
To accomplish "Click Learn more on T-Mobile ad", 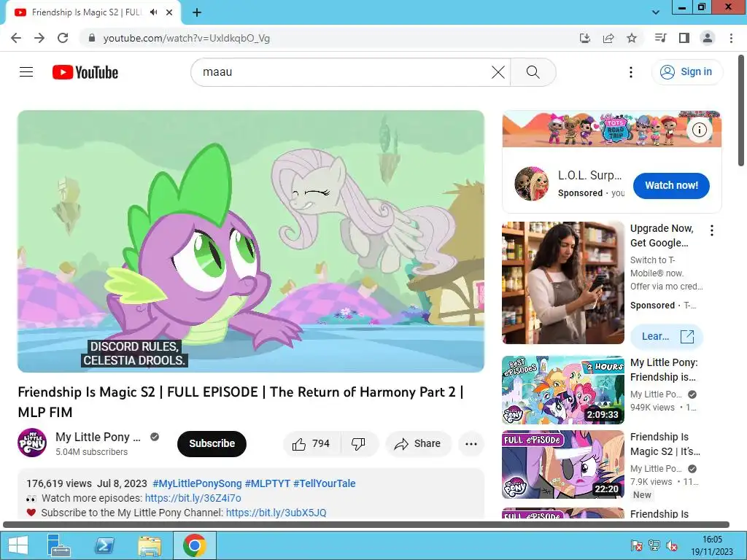I will coord(667,337).
